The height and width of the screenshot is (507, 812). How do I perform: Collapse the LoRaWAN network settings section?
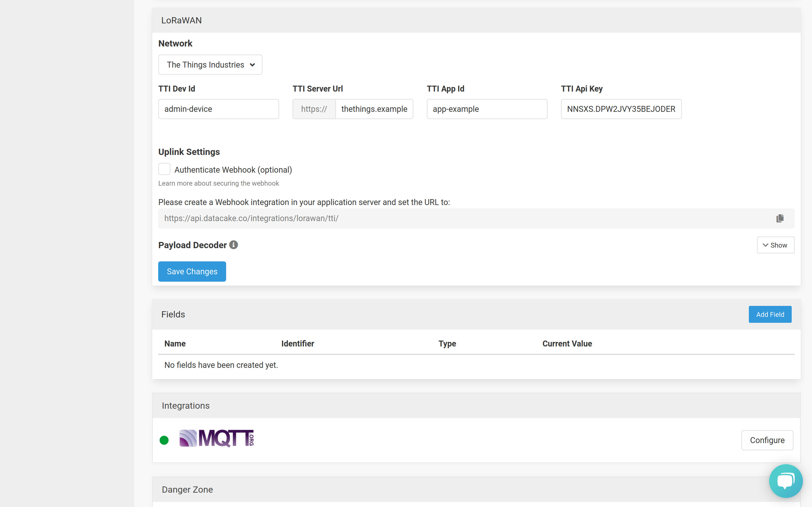coord(182,21)
